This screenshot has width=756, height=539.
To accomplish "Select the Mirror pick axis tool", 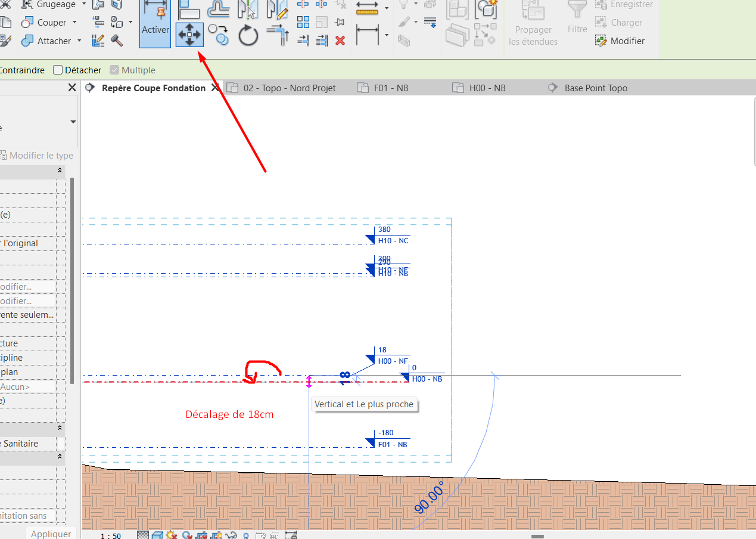I will tap(248, 8).
